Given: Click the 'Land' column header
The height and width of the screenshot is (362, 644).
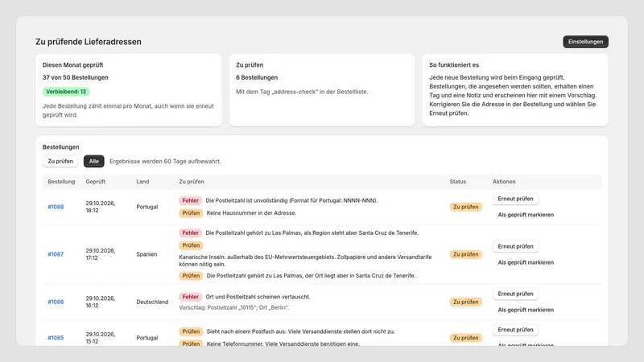Looking at the screenshot, I should pyautogui.click(x=142, y=182).
